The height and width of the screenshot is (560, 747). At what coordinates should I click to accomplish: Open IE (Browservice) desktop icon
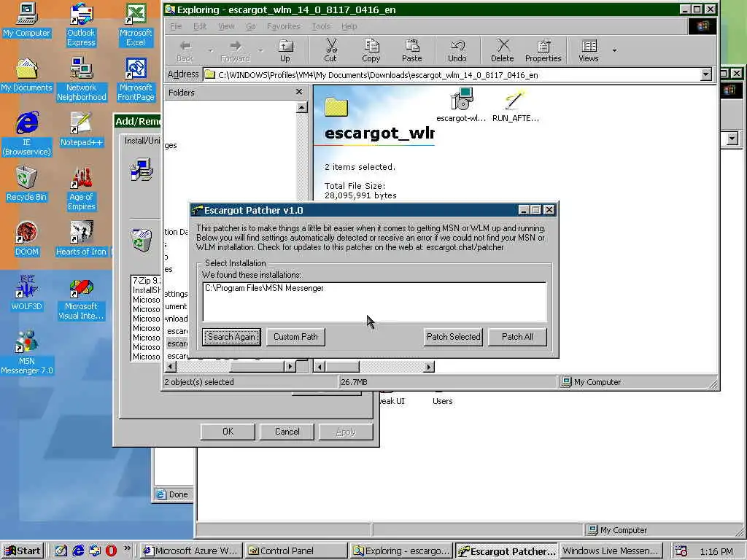(27, 134)
